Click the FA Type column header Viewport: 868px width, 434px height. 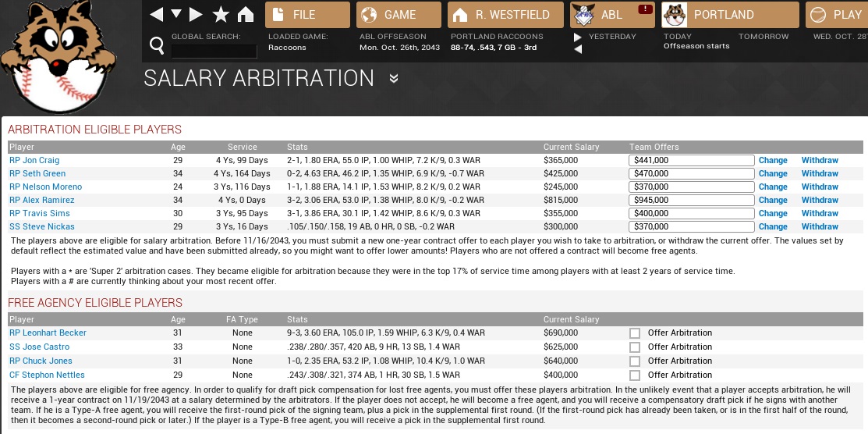[x=242, y=319]
